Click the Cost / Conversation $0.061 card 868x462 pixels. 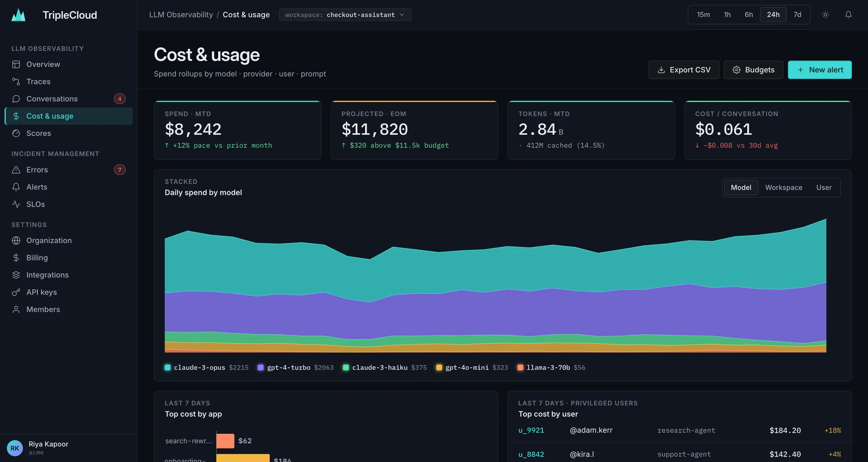tap(768, 130)
